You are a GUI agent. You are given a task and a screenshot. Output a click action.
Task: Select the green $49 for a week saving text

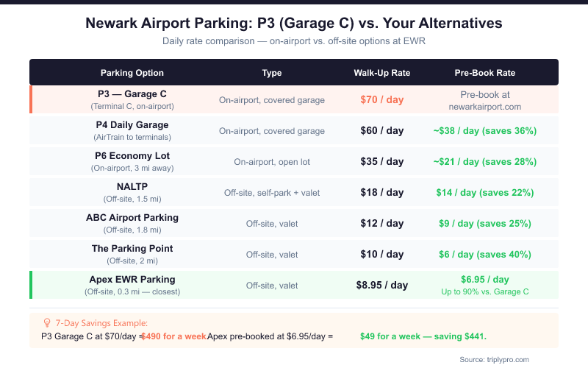click(x=423, y=336)
